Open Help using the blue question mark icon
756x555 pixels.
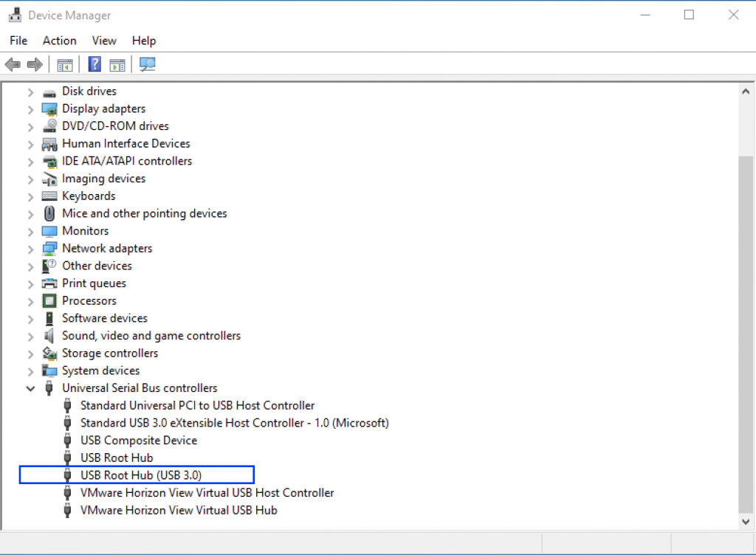point(94,64)
